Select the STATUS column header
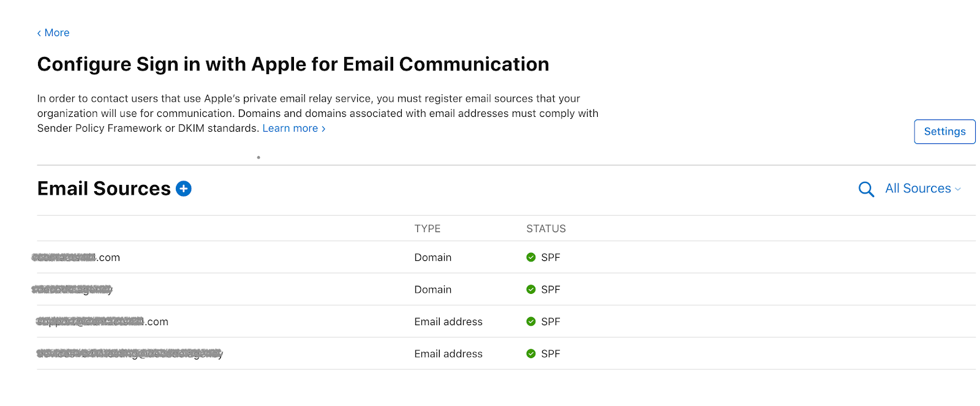Screen dimensions: 980x406 click(545, 228)
